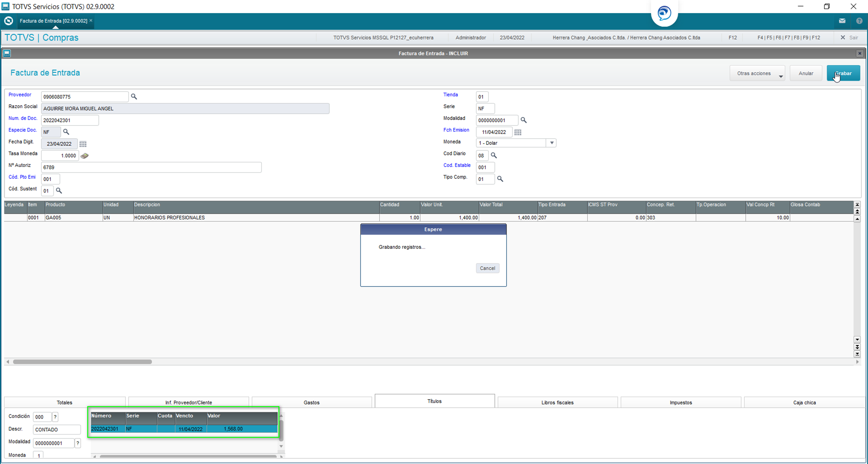868x464 pixels.
Task: Click the F4 to F12 shortcuts list
Action: click(788, 38)
